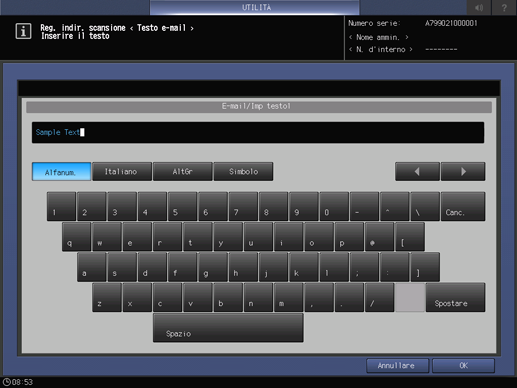This screenshot has height=388, width=517.
Task: Tap the opening square bracket key
Action: [x=410, y=237]
